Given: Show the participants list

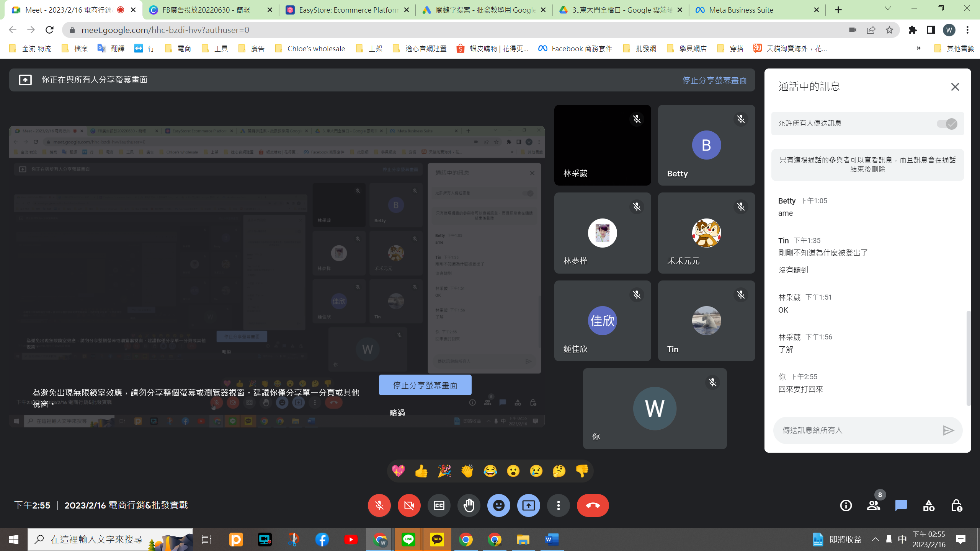Looking at the screenshot, I should click(x=874, y=505).
